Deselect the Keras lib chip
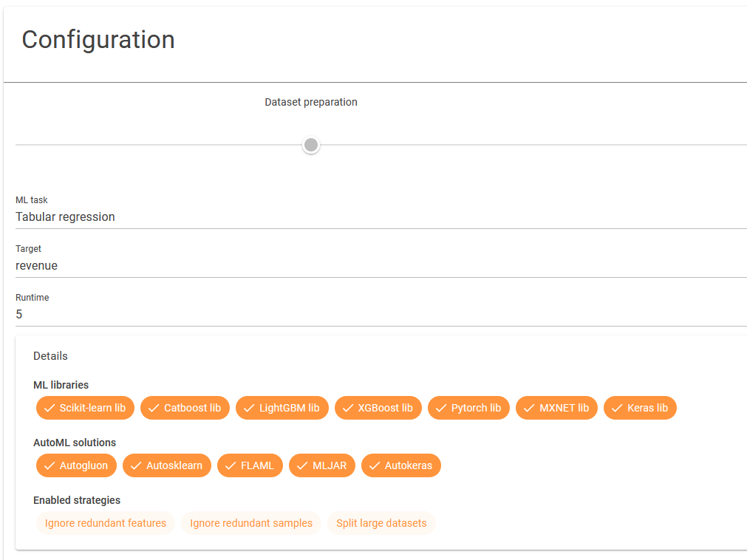 (x=640, y=408)
